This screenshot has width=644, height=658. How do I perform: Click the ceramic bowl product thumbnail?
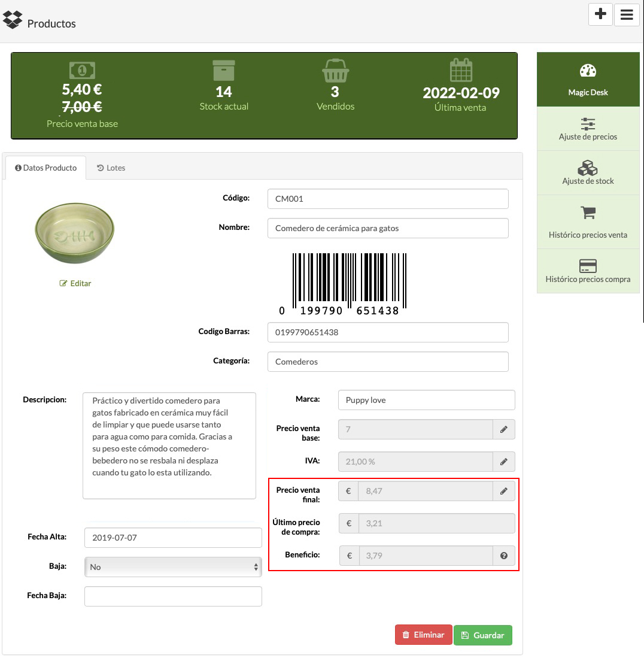click(x=74, y=234)
